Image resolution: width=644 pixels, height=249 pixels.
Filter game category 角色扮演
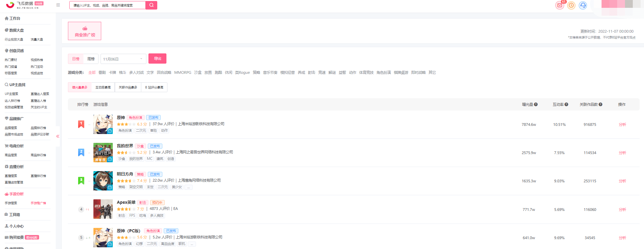pos(383,72)
